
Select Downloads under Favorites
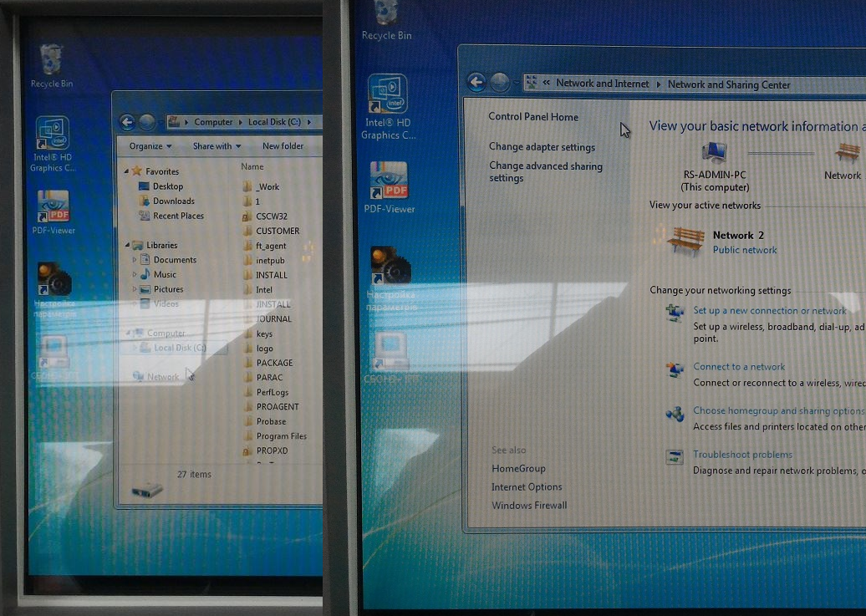173,201
